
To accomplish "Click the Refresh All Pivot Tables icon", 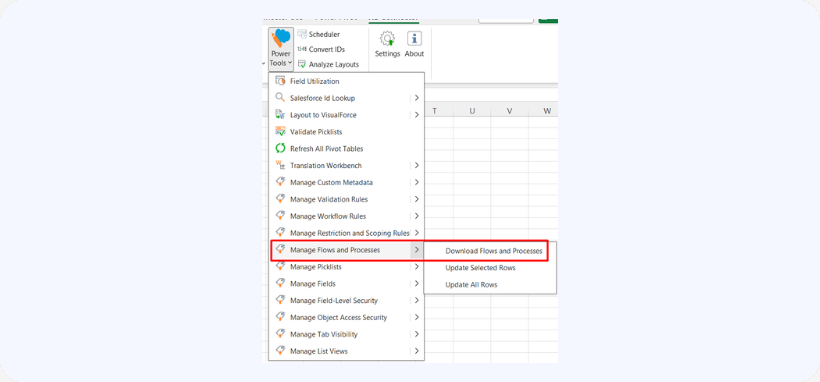I will coord(280,149).
